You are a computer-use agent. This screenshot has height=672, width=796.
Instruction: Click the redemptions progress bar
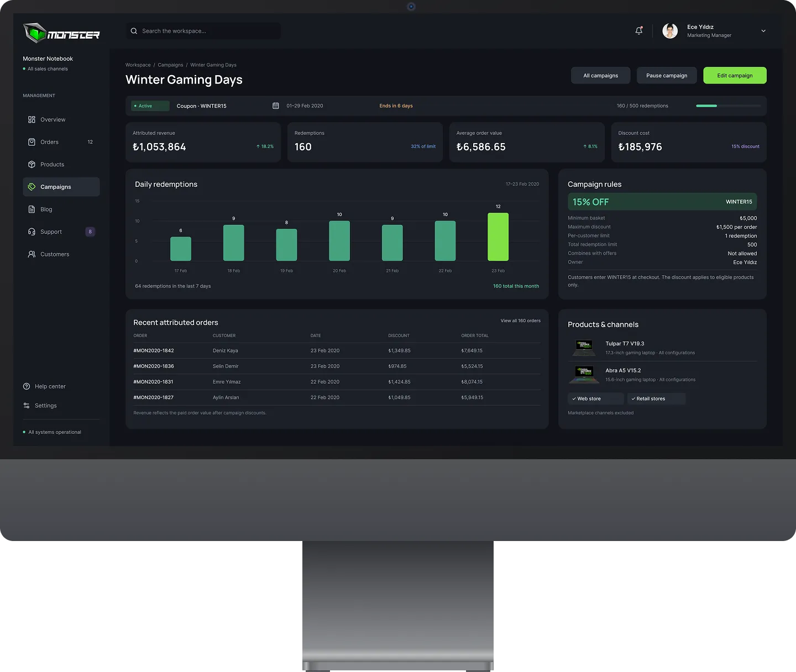(x=728, y=106)
